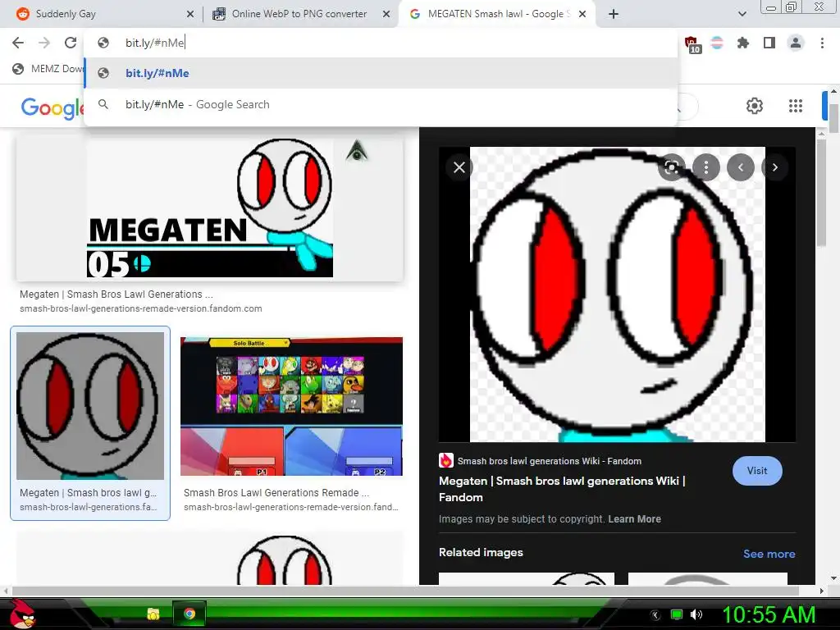840x630 pixels.
Task: Open the file explorer taskbar icon
Action: (x=153, y=614)
